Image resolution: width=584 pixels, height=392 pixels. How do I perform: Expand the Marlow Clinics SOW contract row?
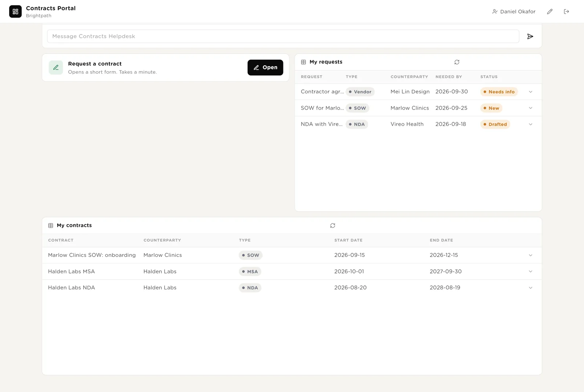[531, 255]
